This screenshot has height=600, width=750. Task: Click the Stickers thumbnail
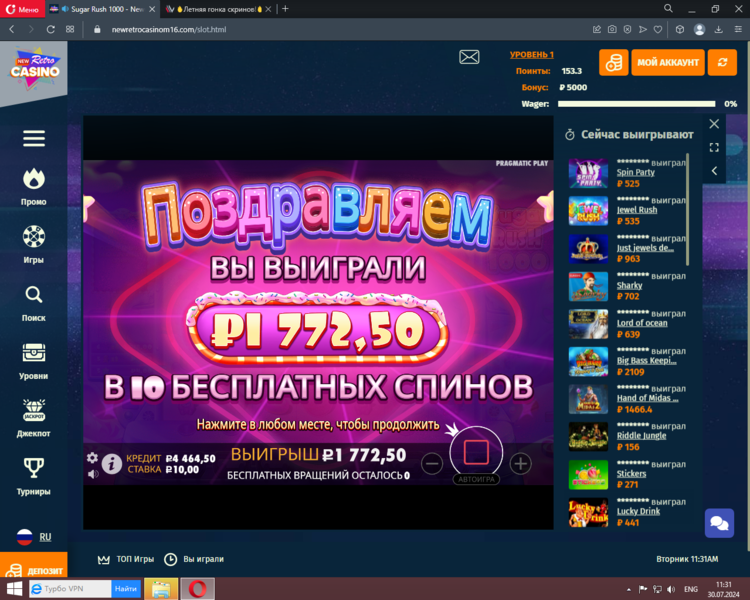coord(588,475)
